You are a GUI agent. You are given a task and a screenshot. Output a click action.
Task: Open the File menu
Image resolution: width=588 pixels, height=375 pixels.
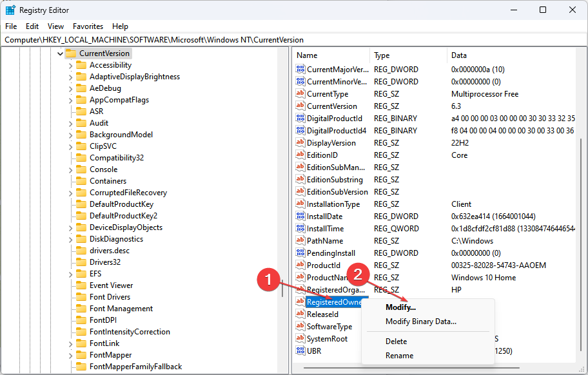(x=11, y=26)
